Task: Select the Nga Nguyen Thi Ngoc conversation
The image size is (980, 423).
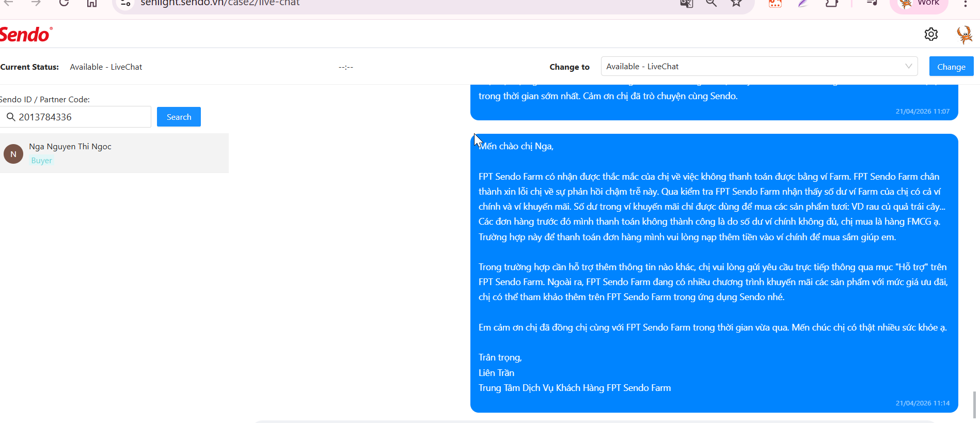Action: click(114, 153)
